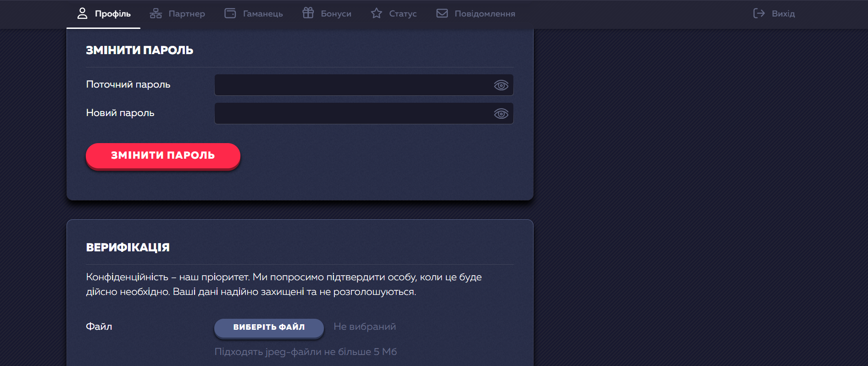Click the Змінити пароль section heading
This screenshot has width=868, height=366.
139,50
